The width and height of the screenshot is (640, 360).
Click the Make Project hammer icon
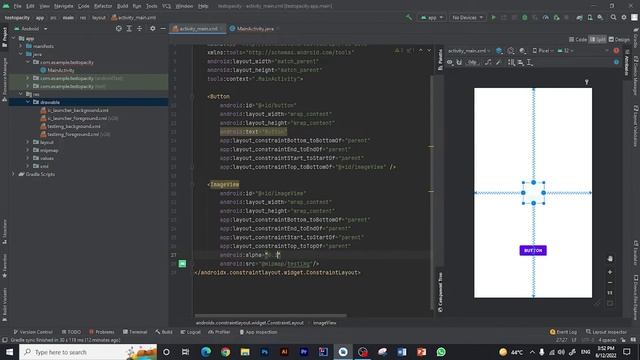point(409,18)
